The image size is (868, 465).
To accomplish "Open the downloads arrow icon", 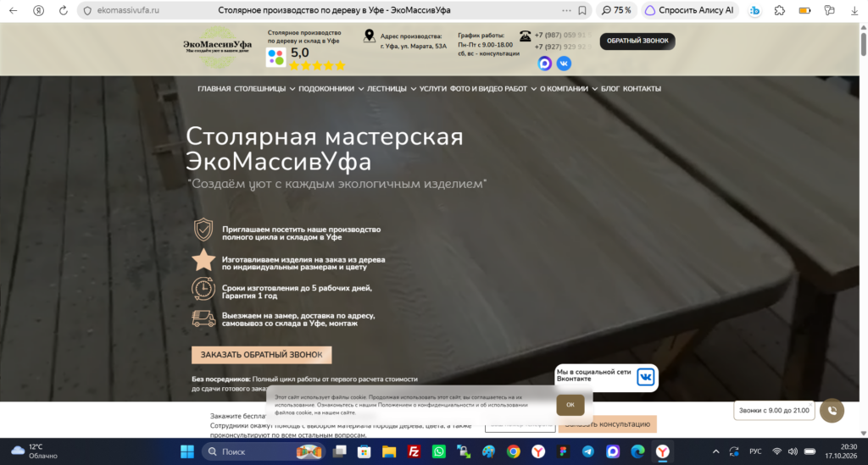I will pyautogui.click(x=854, y=10).
